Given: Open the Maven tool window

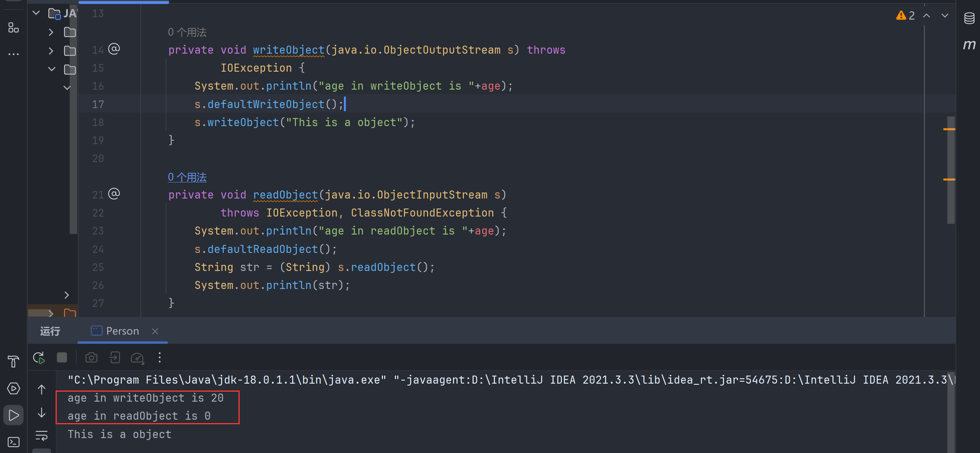Looking at the screenshot, I should (969, 45).
